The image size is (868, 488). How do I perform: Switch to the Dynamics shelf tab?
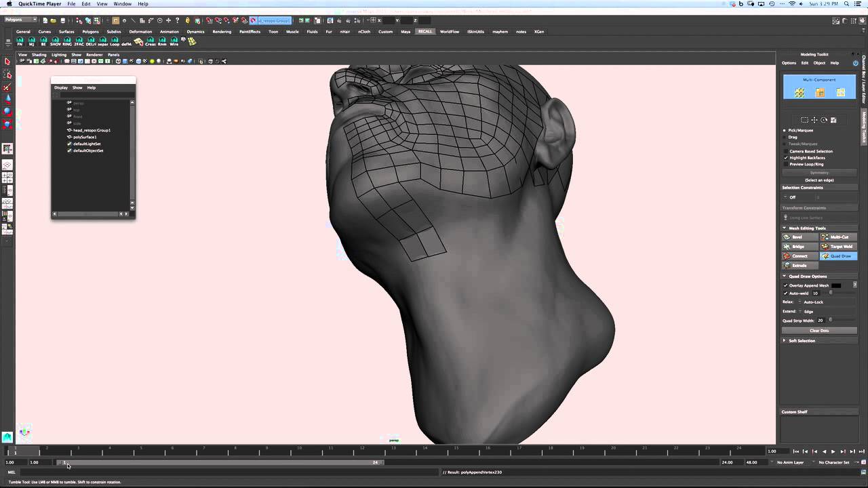click(x=195, y=32)
